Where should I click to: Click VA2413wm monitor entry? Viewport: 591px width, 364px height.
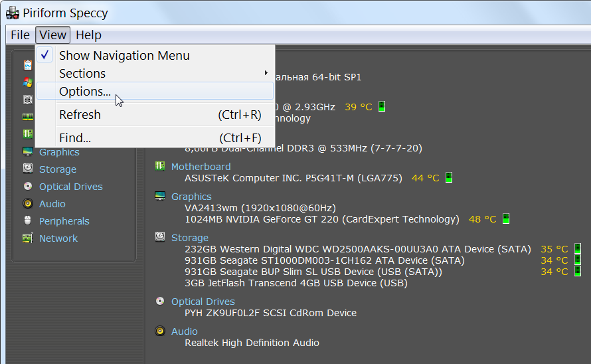click(260, 208)
